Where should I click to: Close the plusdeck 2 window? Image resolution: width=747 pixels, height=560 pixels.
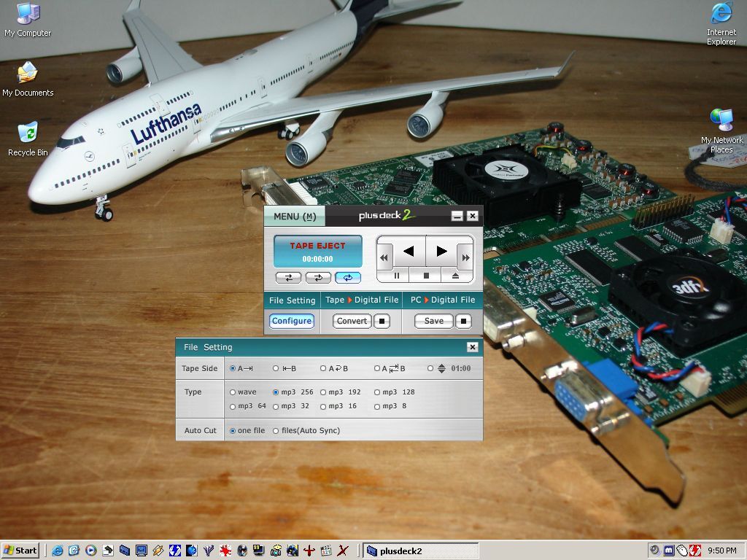point(472,216)
